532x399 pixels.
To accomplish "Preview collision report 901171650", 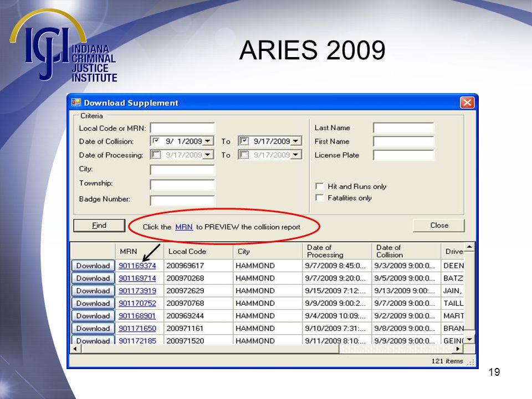I will point(137,329).
